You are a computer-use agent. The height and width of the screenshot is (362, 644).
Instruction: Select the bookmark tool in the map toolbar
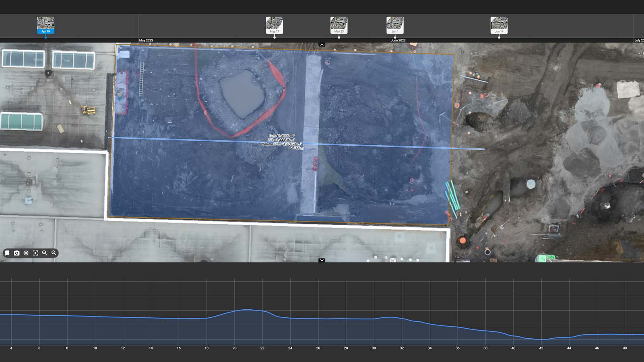7,253
